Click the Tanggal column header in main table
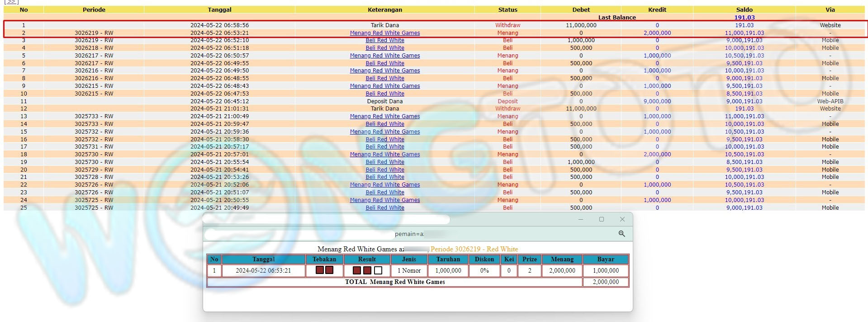Viewport: 868px width, 322px height. point(219,10)
